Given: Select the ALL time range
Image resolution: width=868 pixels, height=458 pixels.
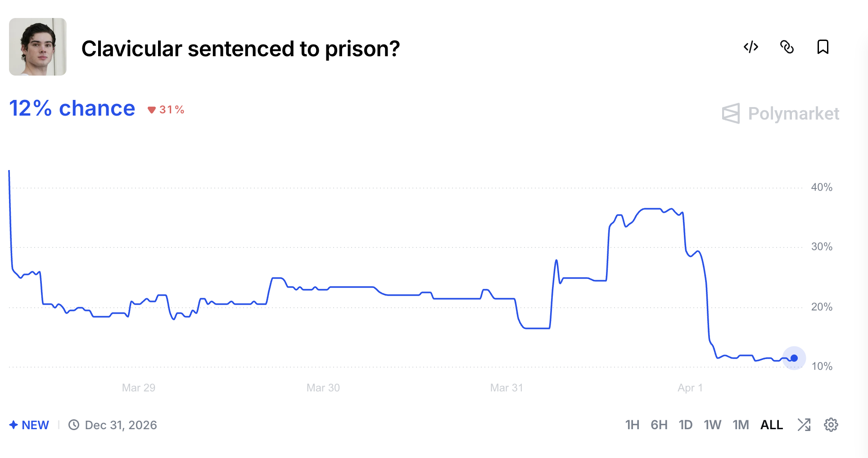Looking at the screenshot, I should pos(772,425).
